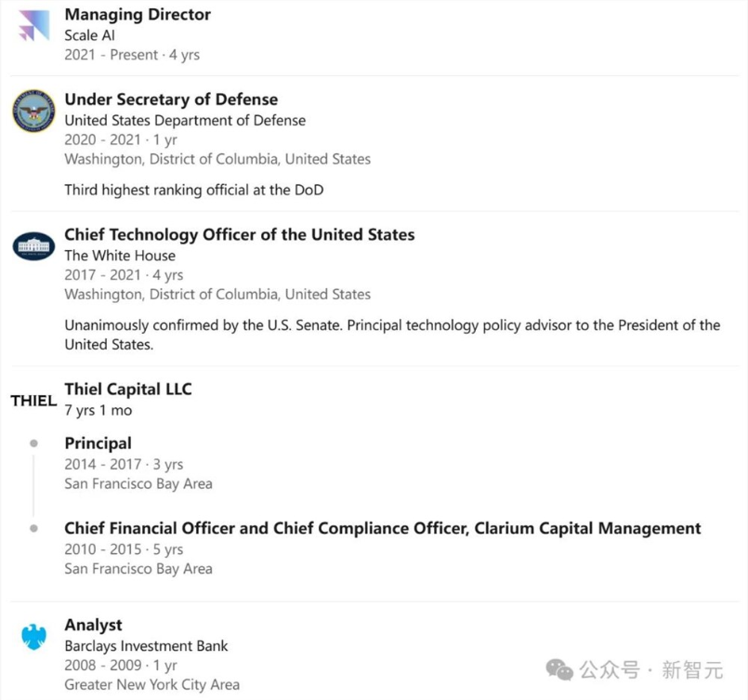Click the Department of Defense seal icon
The image size is (748, 700).
33,111
